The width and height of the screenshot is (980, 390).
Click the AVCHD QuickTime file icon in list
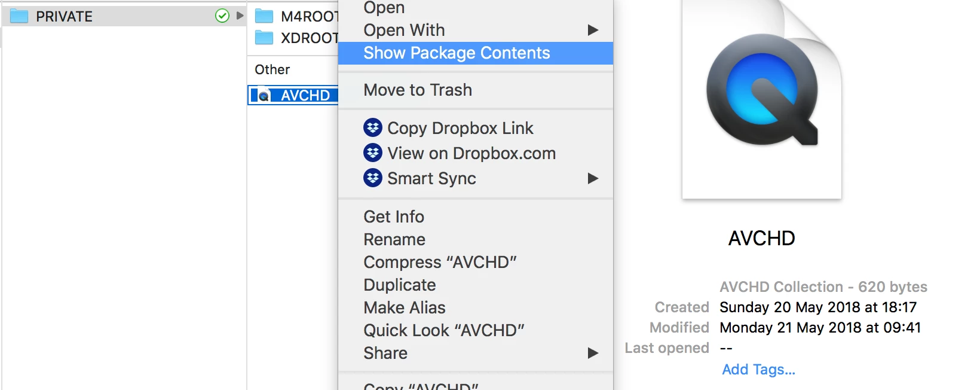coord(264,96)
